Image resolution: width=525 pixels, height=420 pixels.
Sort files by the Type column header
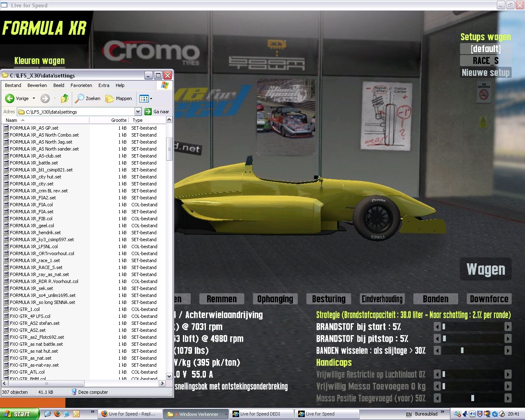click(x=147, y=120)
